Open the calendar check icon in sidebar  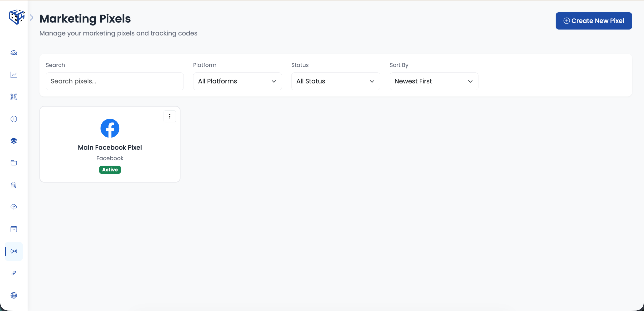(x=14, y=229)
